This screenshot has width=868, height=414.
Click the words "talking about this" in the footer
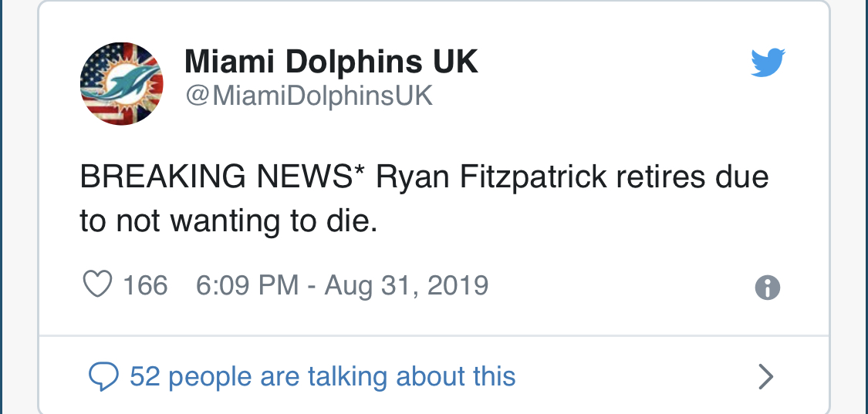[x=411, y=376]
